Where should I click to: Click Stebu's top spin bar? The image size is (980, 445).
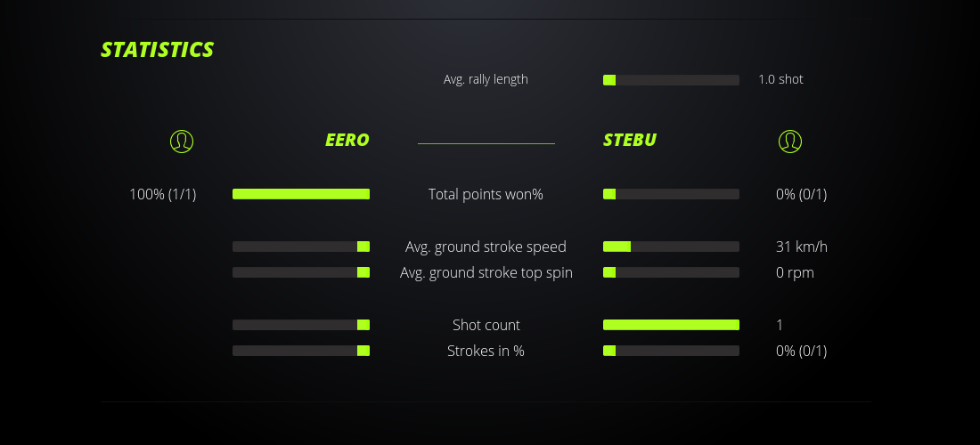671,272
